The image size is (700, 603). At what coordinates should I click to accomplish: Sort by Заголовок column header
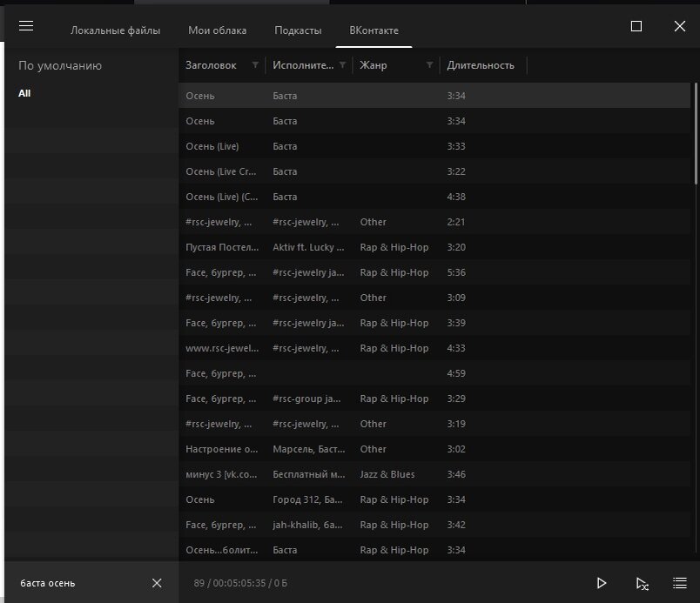point(211,65)
